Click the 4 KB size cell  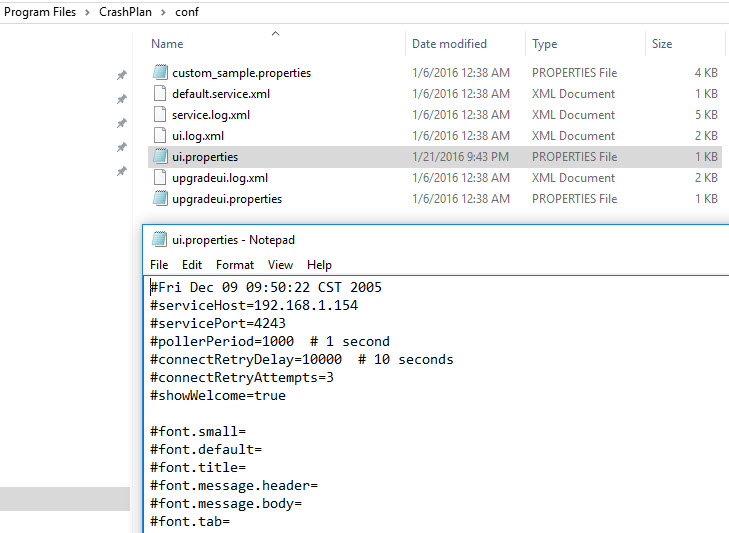706,73
